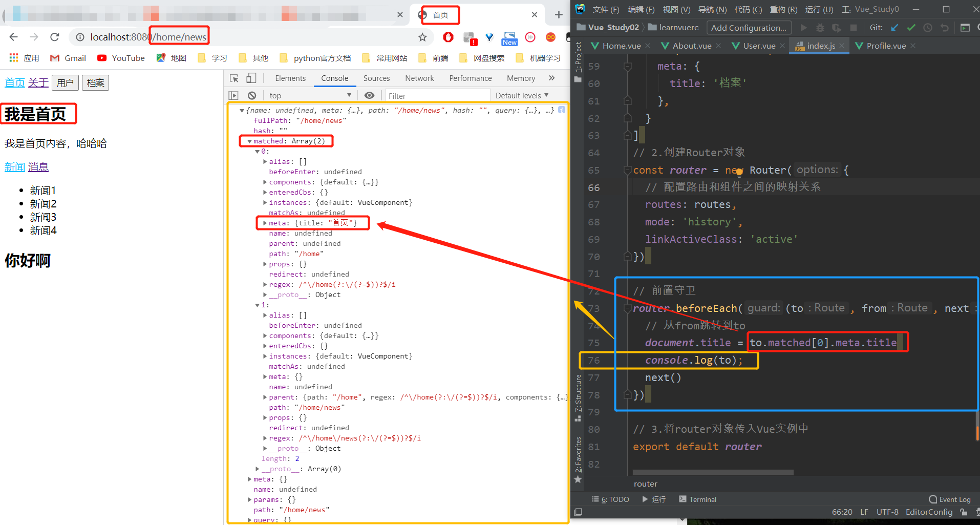Reload the localhost page
Image resolution: width=980 pixels, height=525 pixels.
[55, 37]
